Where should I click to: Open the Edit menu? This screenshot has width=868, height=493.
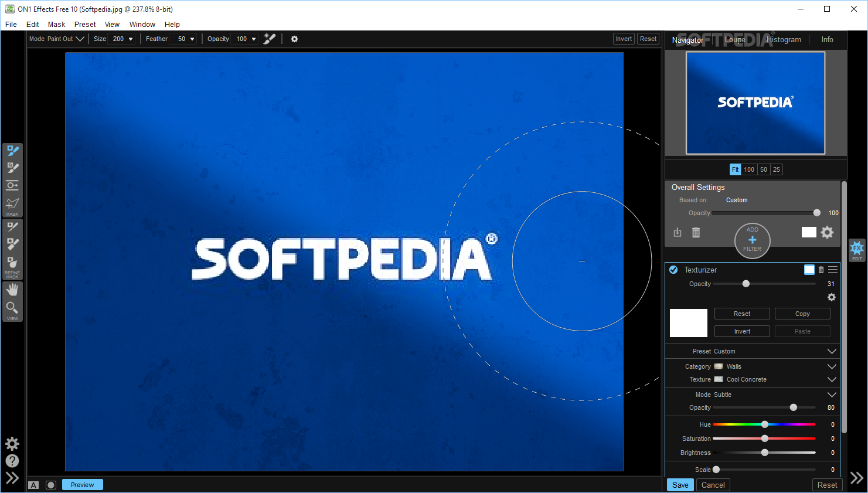coord(33,25)
